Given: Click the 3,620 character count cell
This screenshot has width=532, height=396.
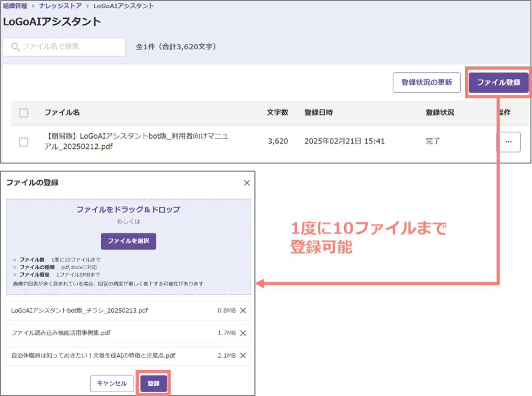Looking at the screenshot, I should click(278, 141).
